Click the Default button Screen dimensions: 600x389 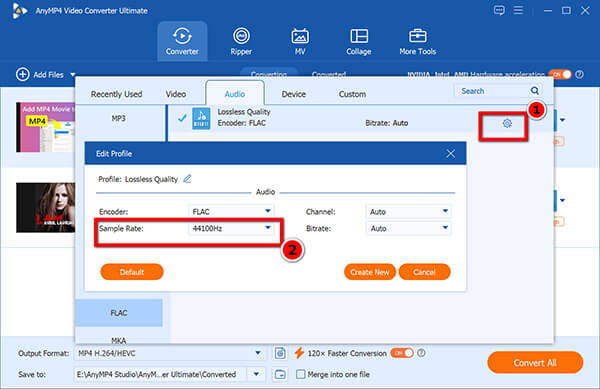point(132,272)
